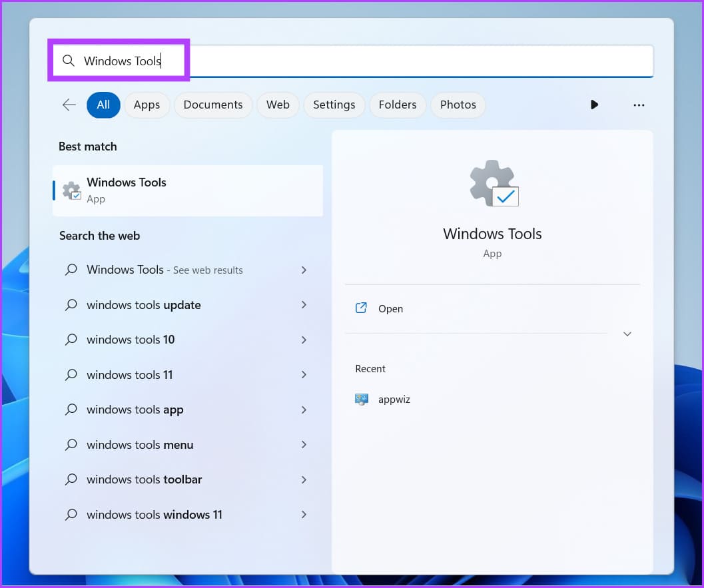The width and height of the screenshot is (704, 588).
Task: Expand arrow for 'windows tools 10'
Action: pos(304,340)
